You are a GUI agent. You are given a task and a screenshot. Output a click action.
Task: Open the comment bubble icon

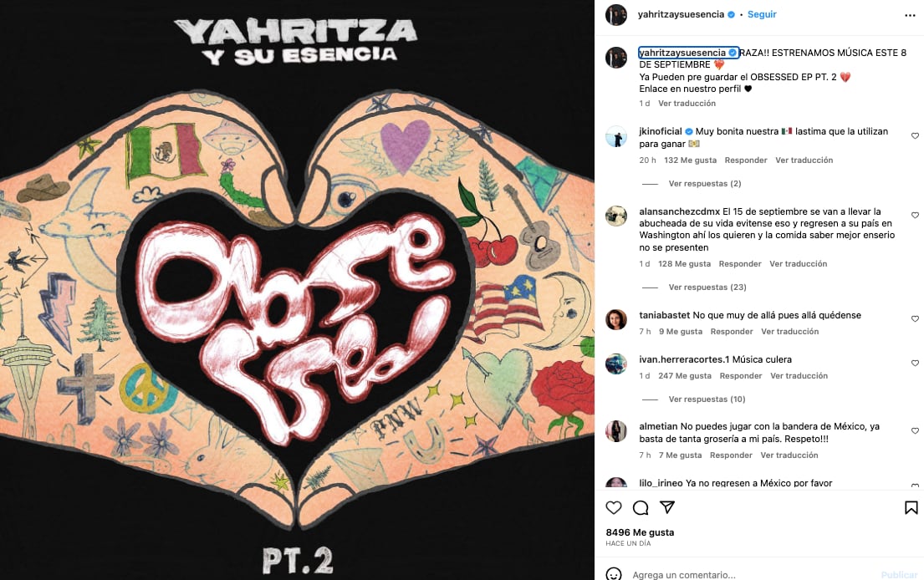[641, 507]
